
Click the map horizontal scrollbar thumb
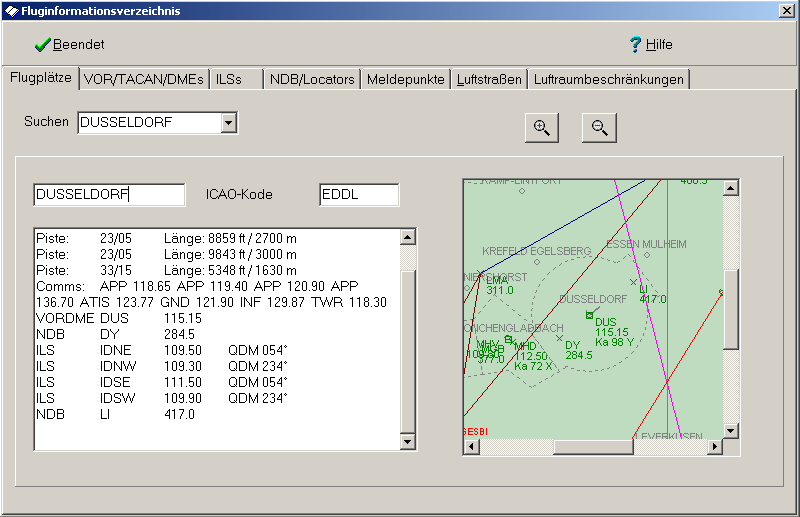pos(593,447)
